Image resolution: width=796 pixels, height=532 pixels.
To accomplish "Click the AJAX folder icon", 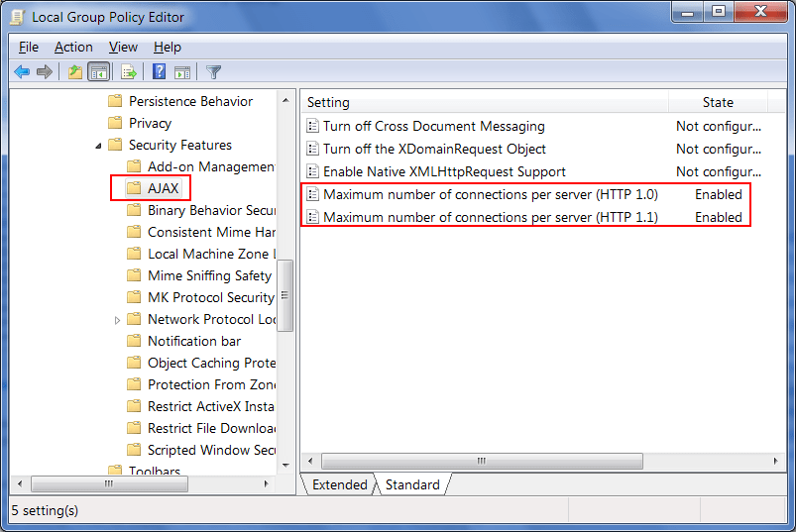I will (134, 188).
